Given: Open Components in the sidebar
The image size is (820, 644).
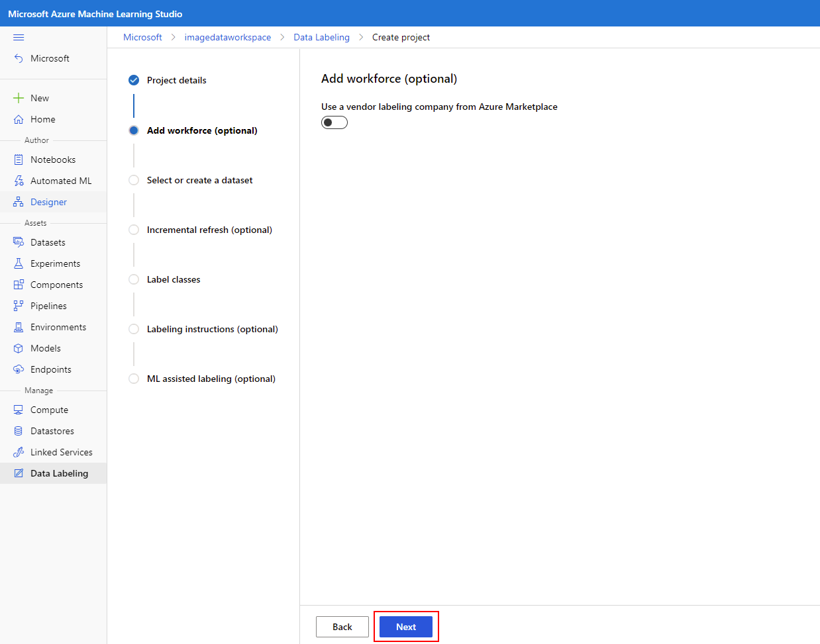Looking at the screenshot, I should point(53,285).
